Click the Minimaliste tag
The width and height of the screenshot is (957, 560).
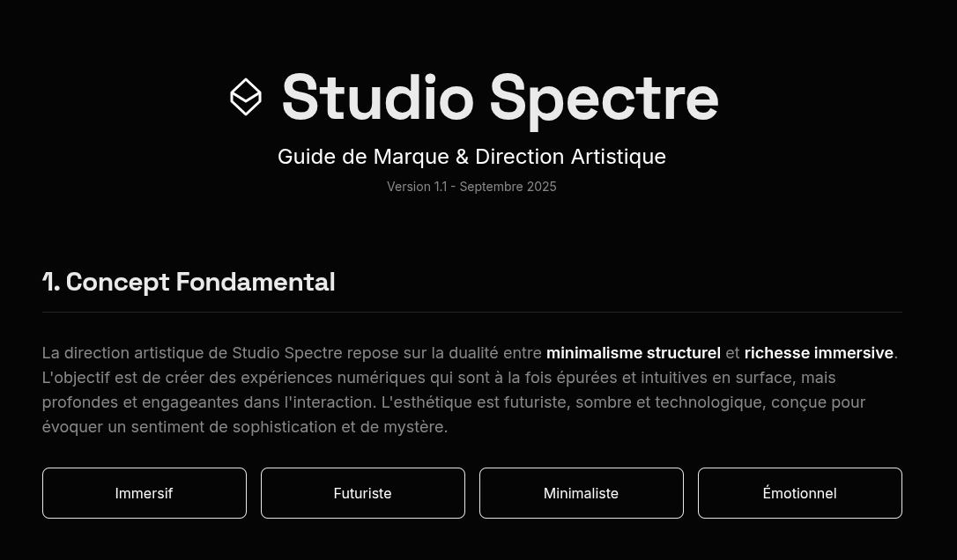click(x=581, y=493)
